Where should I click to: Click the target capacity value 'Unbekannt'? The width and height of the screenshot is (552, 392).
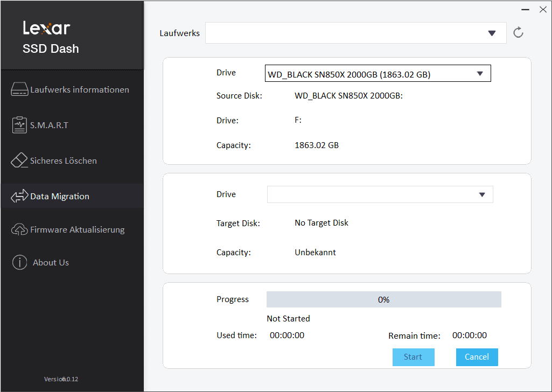[x=315, y=253]
